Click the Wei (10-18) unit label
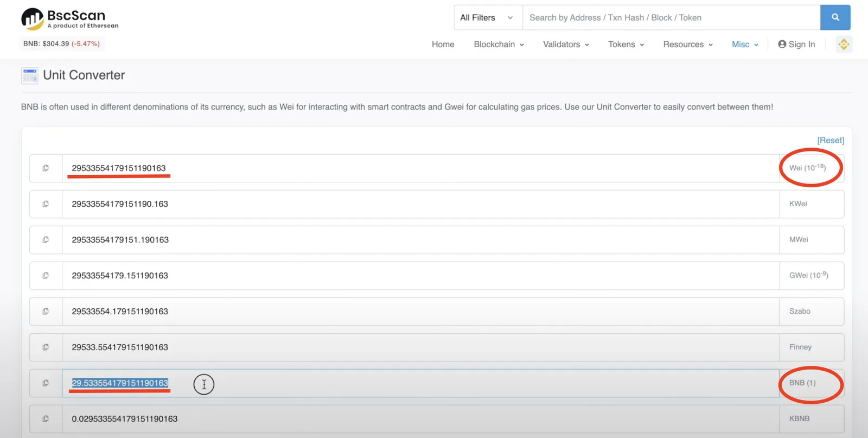 point(807,167)
